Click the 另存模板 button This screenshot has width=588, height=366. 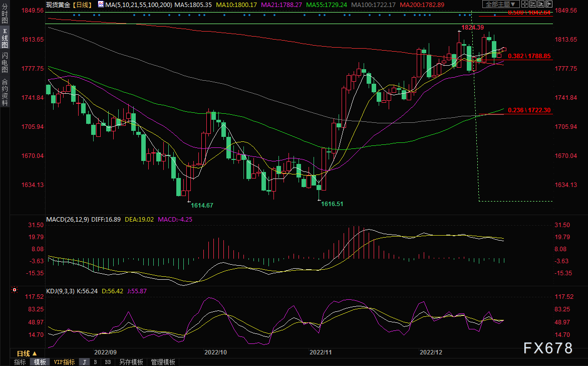(131, 362)
